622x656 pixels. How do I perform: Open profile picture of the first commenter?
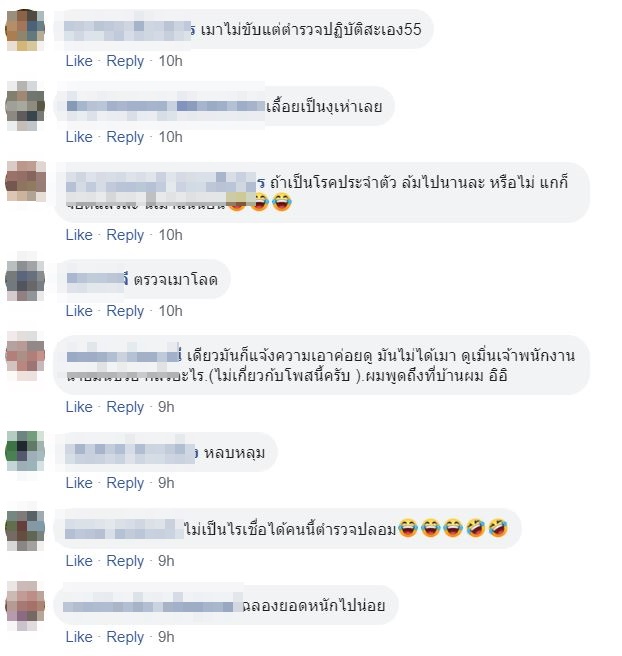click(x=25, y=30)
